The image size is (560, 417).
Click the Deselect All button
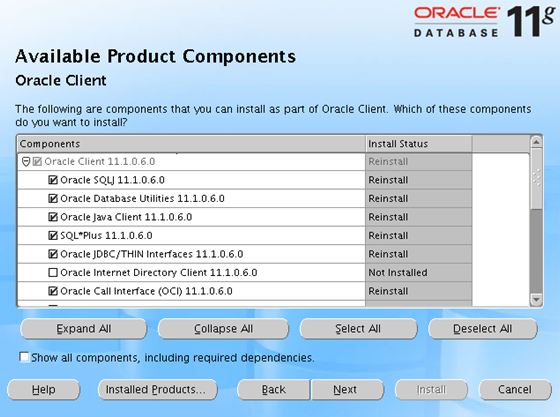(x=482, y=329)
